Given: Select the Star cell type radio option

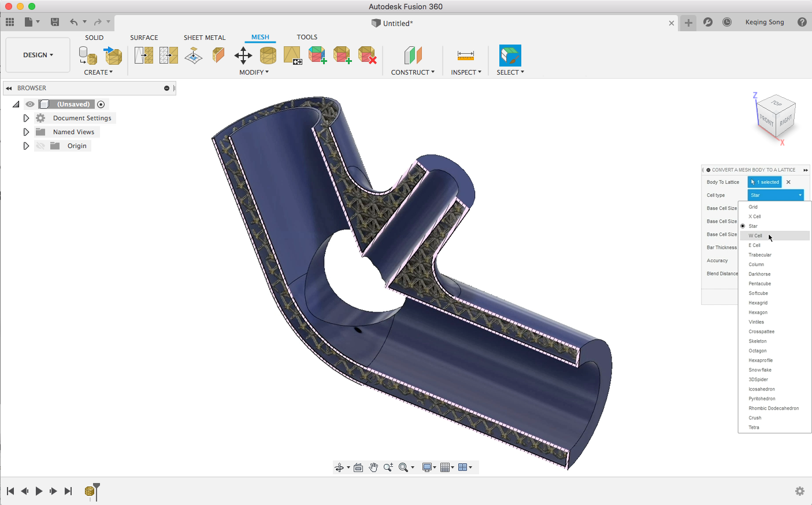Looking at the screenshot, I should tap(743, 226).
